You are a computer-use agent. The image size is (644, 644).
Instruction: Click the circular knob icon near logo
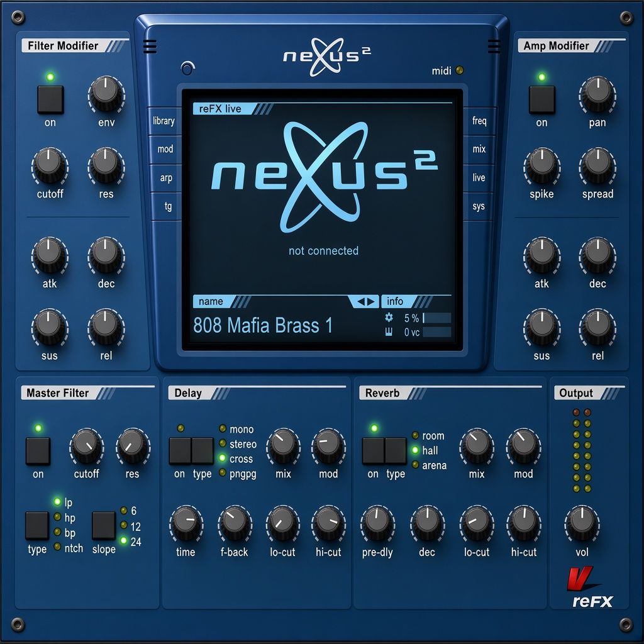tap(187, 68)
